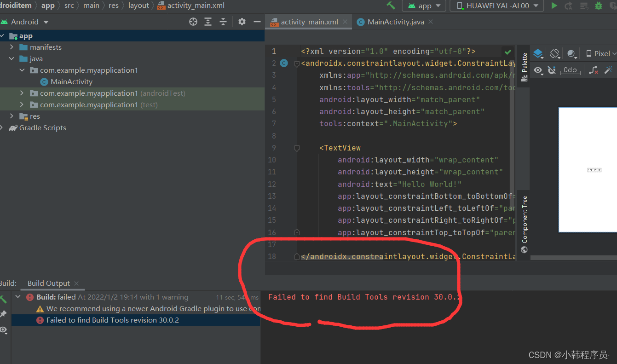
Task: Click Infer Constraints magic wand icon
Action: [x=609, y=70]
